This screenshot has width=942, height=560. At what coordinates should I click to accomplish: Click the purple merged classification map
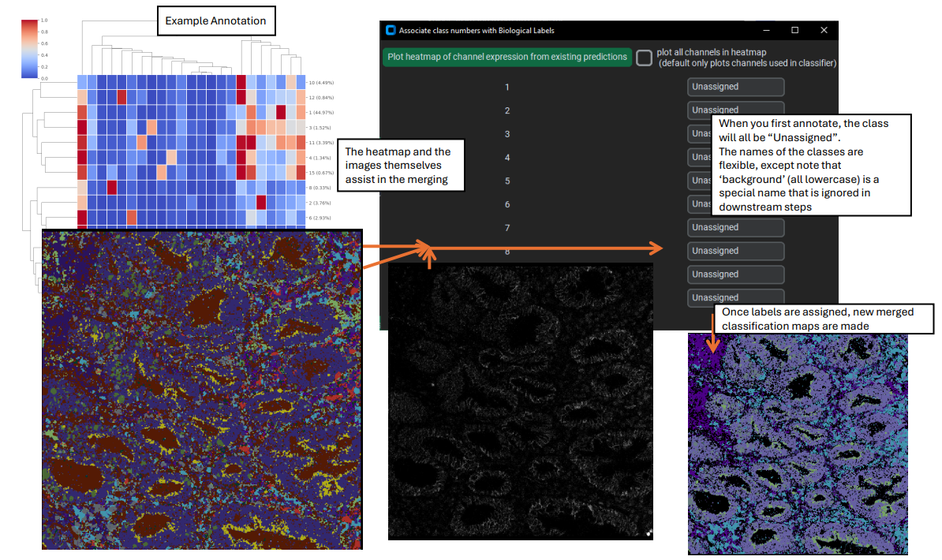click(798, 444)
